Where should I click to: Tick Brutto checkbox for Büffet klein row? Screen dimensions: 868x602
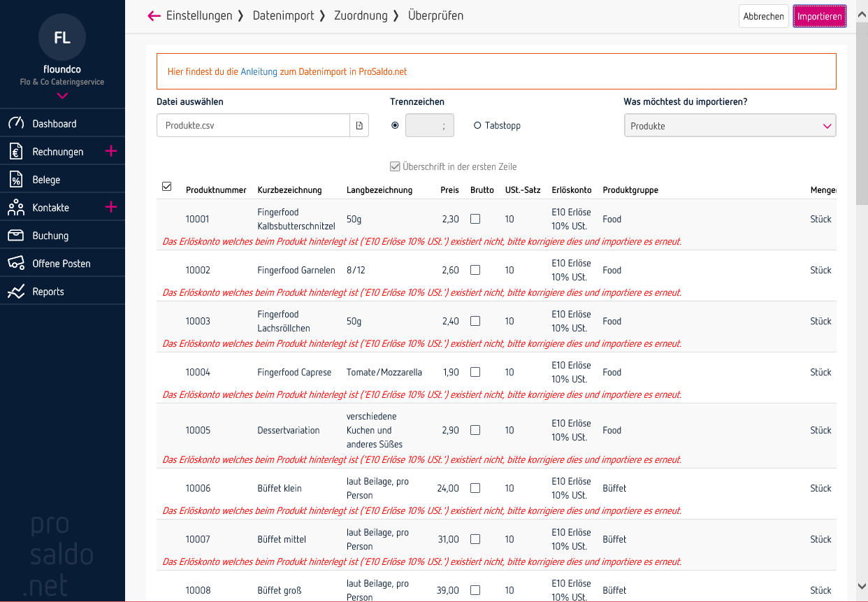click(475, 488)
